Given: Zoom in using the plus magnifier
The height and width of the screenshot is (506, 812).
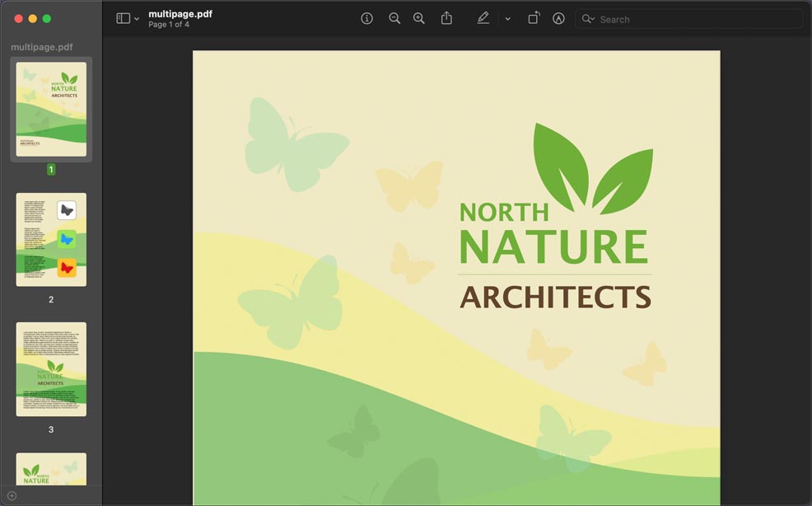Looking at the screenshot, I should pos(419,19).
